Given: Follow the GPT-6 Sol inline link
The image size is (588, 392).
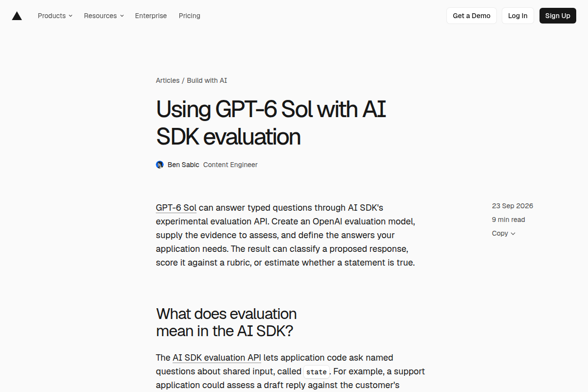Looking at the screenshot, I should [x=176, y=208].
